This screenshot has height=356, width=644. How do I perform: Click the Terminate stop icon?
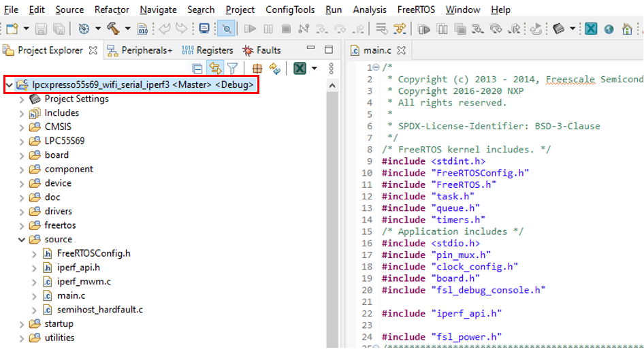[287, 29]
